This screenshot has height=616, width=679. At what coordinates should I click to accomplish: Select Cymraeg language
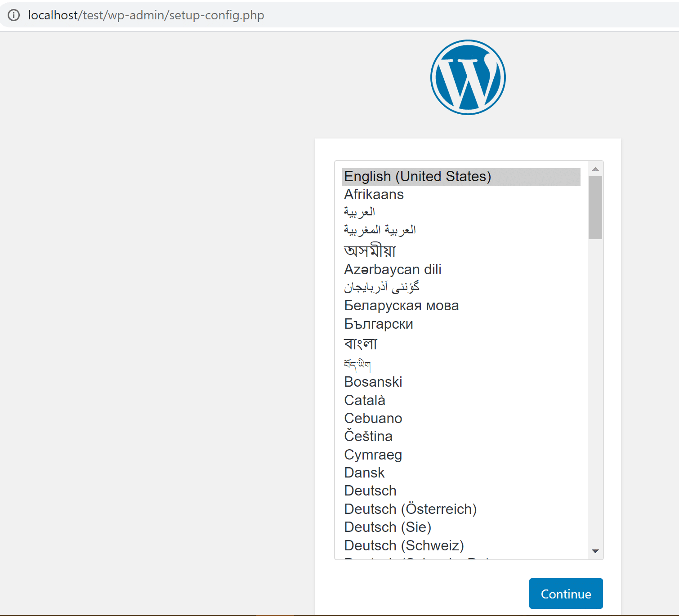pyautogui.click(x=461, y=455)
